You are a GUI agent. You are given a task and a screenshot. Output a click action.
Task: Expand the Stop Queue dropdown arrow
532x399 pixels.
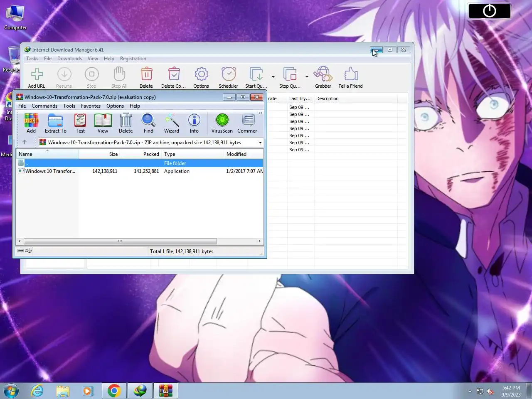point(307,77)
